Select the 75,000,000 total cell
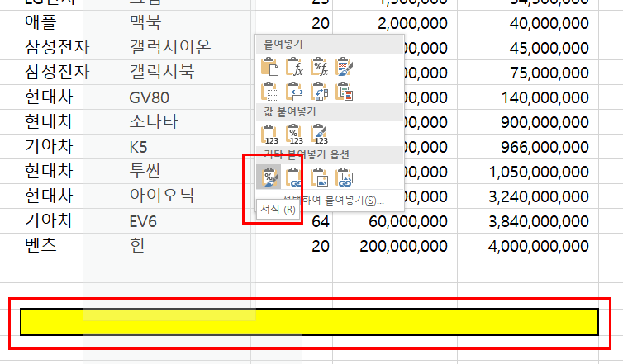 (x=528, y=73)
